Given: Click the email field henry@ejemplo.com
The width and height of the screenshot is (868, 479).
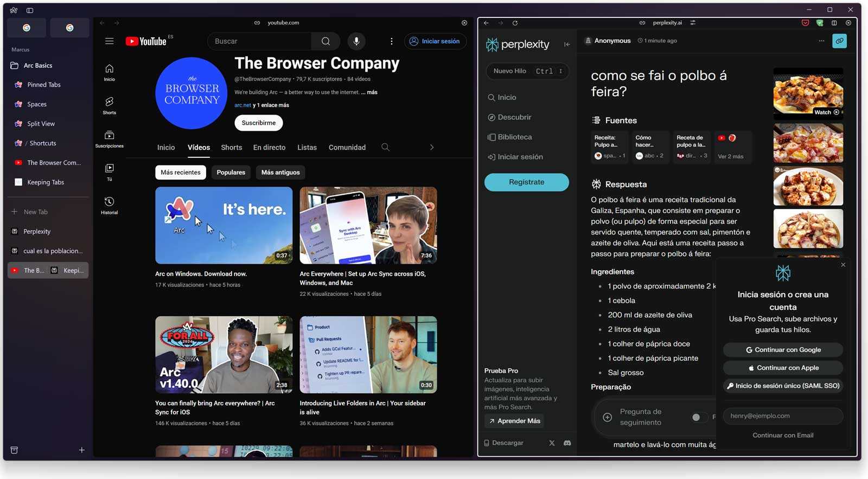Looking at the screenshot, I should coord(783,416).
